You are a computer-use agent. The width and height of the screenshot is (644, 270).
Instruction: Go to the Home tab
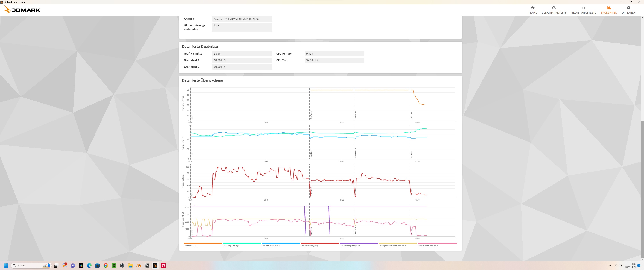pyautogui.click(x=532, y=10)
